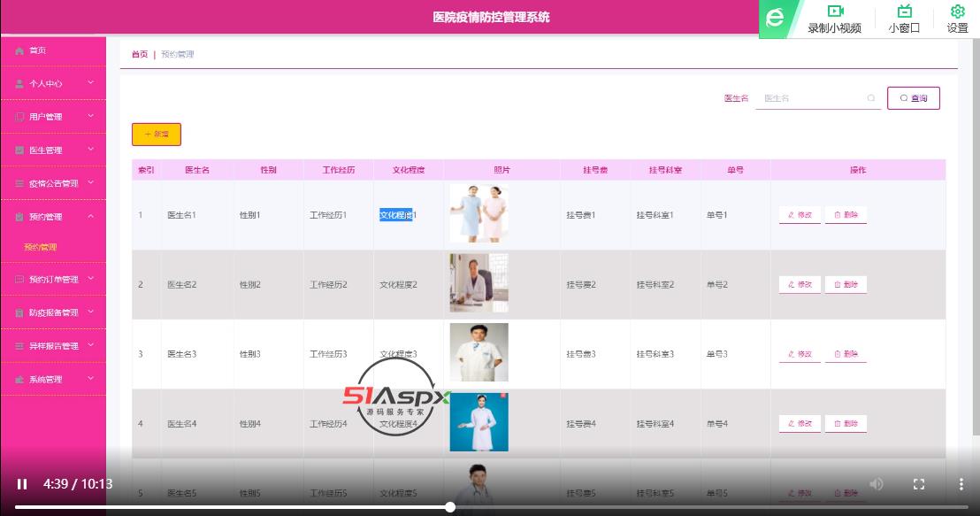Click the home icon beside 首页 in sidebar
Image resolution: width=980 pixels, height=516 pixels.
pyautogui.click(x=19, y=50)
